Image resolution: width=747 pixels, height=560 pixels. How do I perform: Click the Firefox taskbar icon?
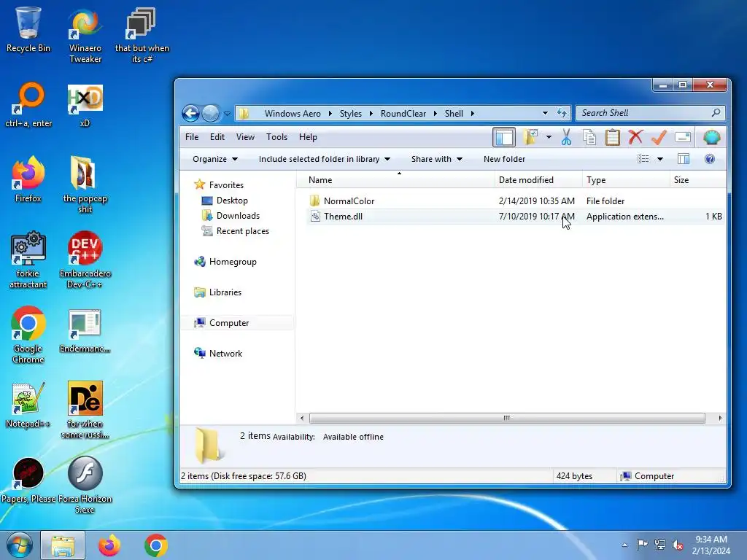coord(109,545)
